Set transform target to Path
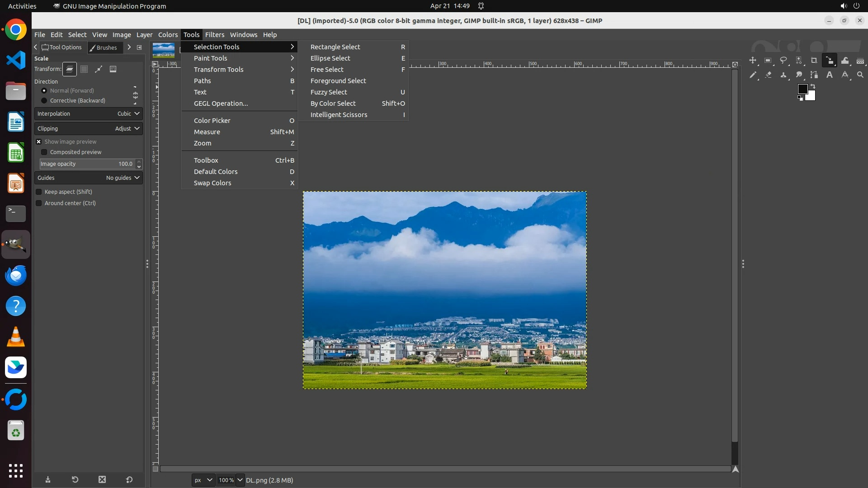This screenshot has height=488, width=868. tap(99, 69)
